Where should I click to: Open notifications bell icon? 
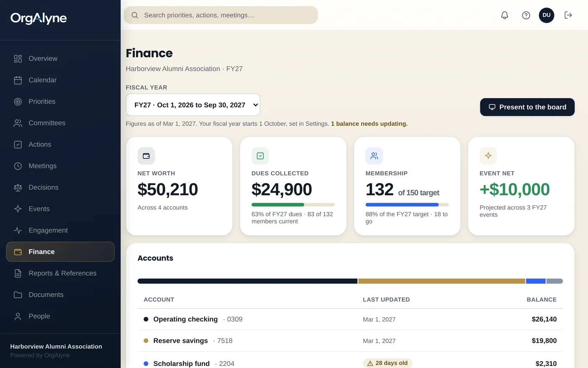[504, 15]
